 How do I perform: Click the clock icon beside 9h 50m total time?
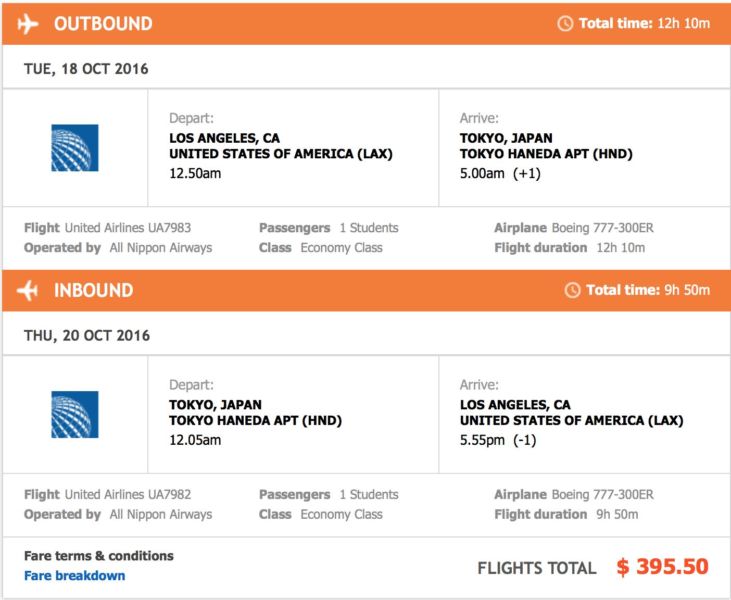572,290
